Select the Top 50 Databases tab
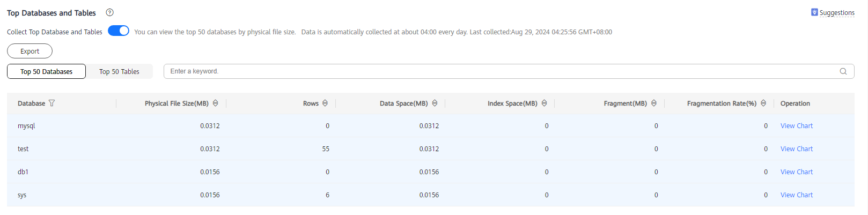Screen dimensions: 868x215 (46, 71)
